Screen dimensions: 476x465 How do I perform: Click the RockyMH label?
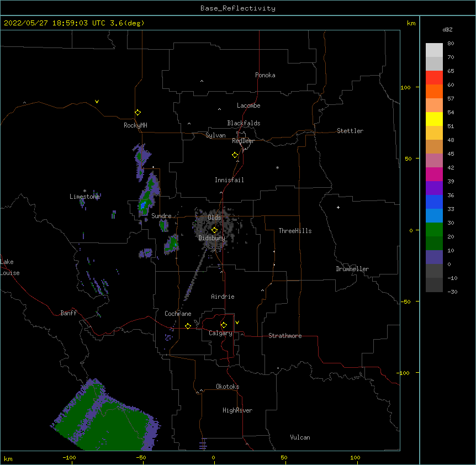pyautogui.click(x=135, y=125)
